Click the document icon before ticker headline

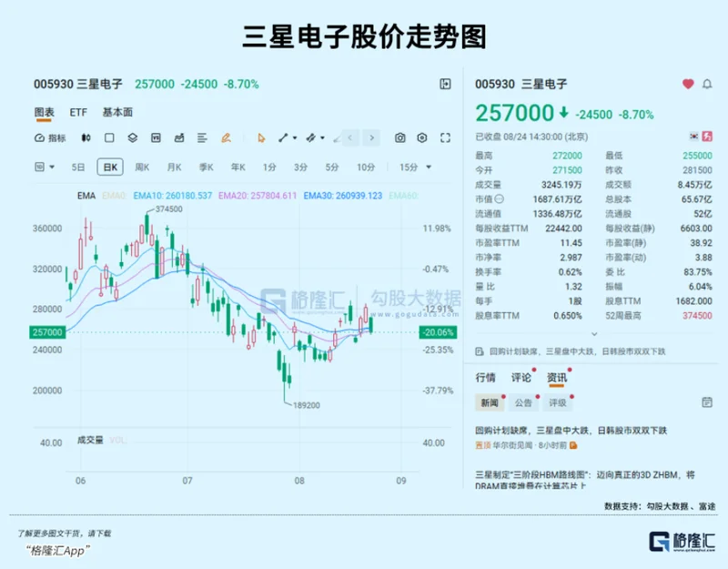(x=480, y=351)
